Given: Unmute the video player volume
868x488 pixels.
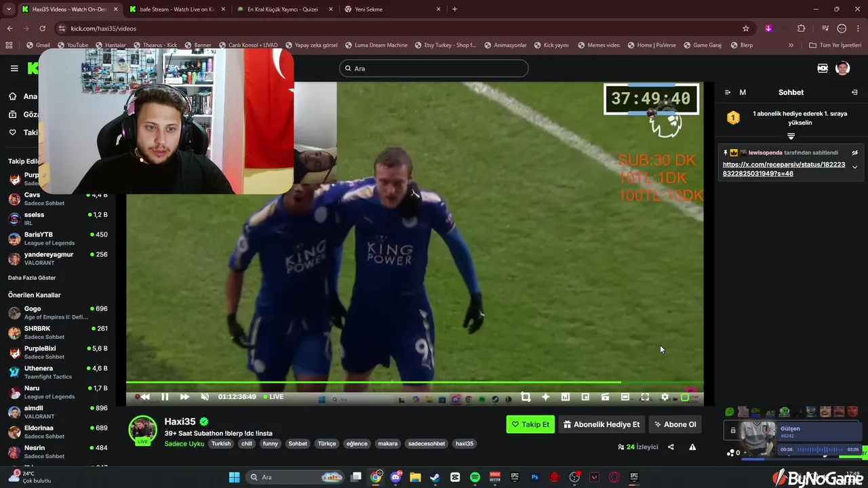Looking at the screenshot, I should [205, 396].
